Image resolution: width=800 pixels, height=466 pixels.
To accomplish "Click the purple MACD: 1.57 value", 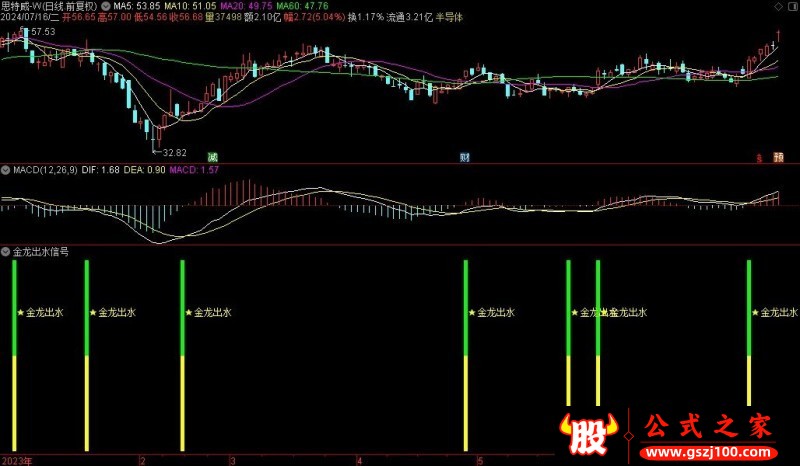I will coord(194,170).
